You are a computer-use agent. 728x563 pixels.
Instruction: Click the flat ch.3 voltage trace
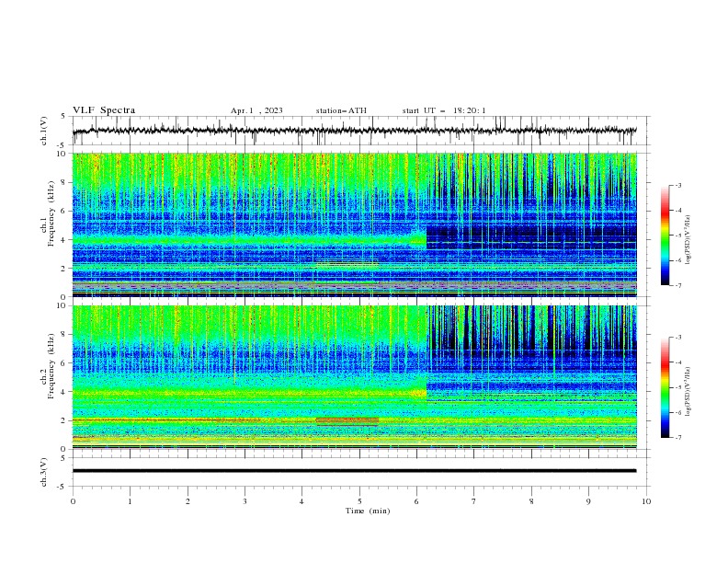point(354,471)
